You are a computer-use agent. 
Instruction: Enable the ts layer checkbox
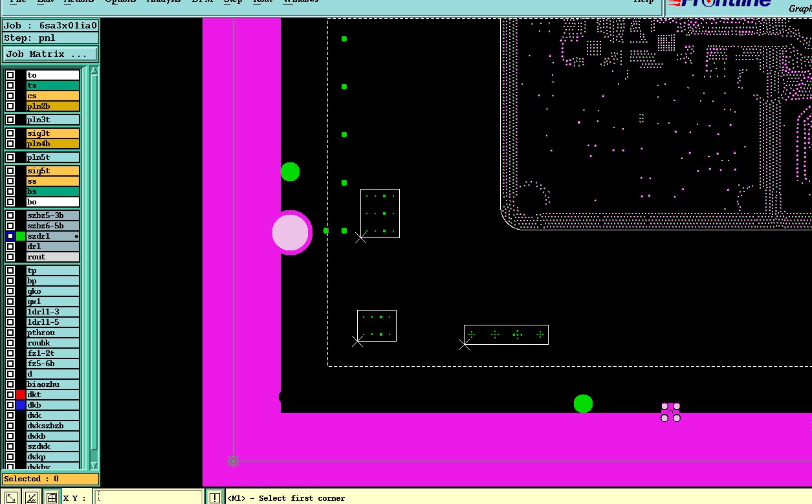click(10, 85)
